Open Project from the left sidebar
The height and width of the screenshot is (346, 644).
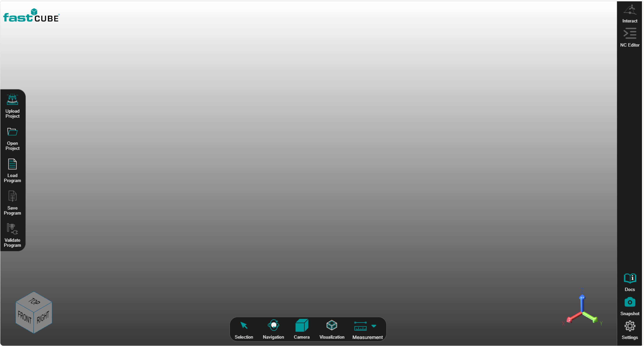coord(12,132)
